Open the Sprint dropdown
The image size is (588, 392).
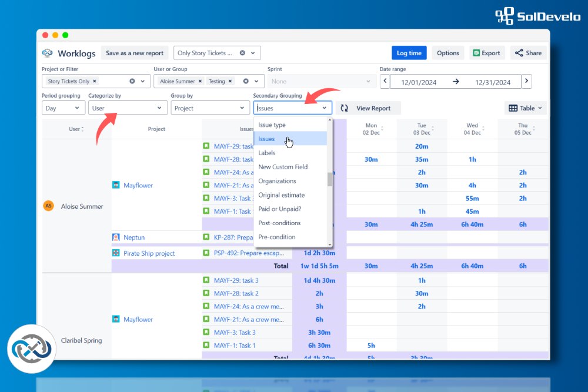(321, 81)
